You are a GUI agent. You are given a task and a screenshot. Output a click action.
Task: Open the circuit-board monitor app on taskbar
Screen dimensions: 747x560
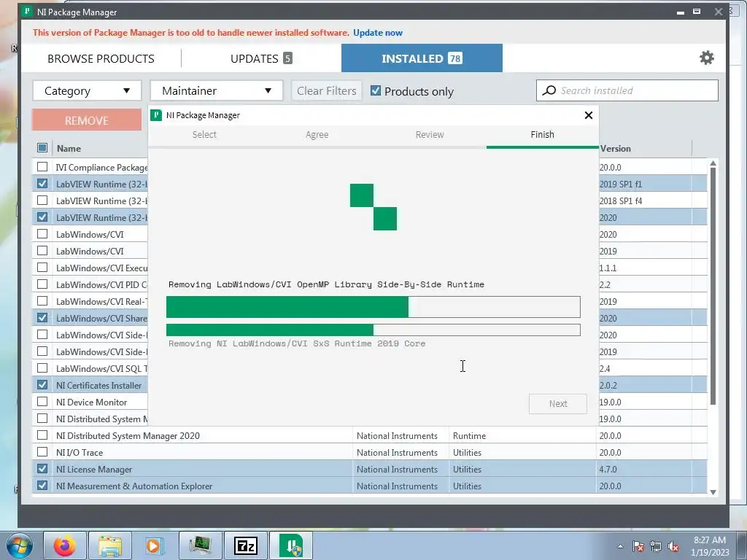point(200,545)
